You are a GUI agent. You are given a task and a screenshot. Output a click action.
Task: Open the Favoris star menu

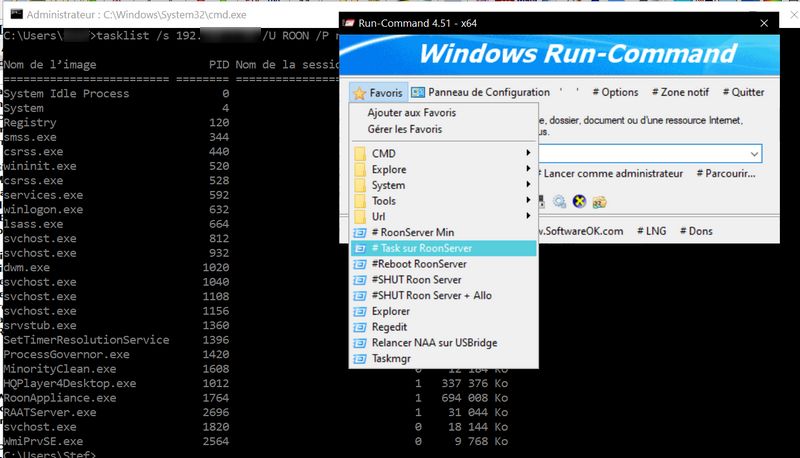pos(379,92)
